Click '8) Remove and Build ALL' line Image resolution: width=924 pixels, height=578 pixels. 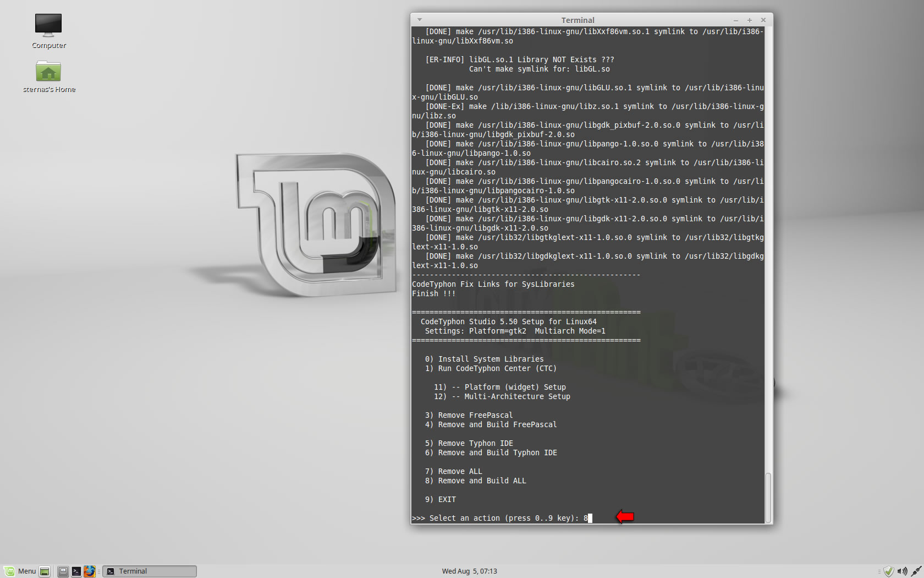pos(475,481)
